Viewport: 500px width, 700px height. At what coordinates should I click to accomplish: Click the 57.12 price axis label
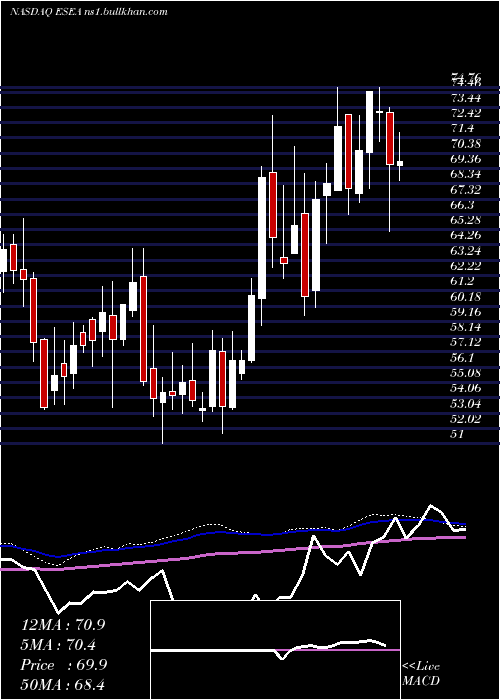tap(466, 342)
